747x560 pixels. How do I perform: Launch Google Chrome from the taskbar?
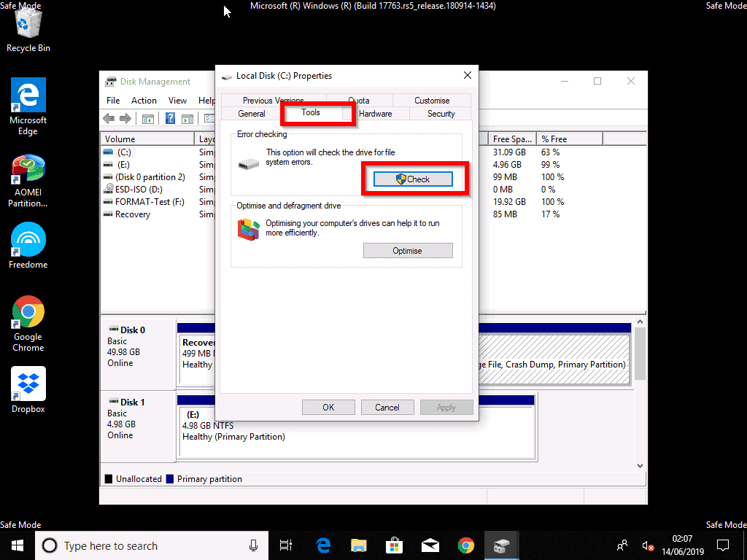[465, 545]
